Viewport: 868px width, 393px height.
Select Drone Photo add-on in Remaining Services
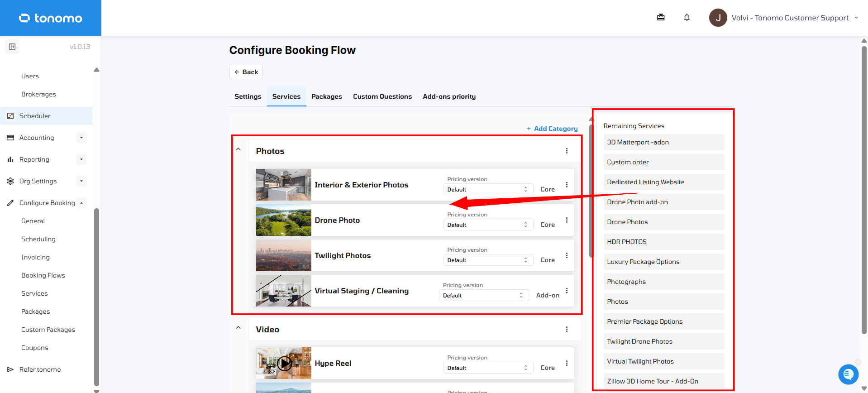click(663, 202)
